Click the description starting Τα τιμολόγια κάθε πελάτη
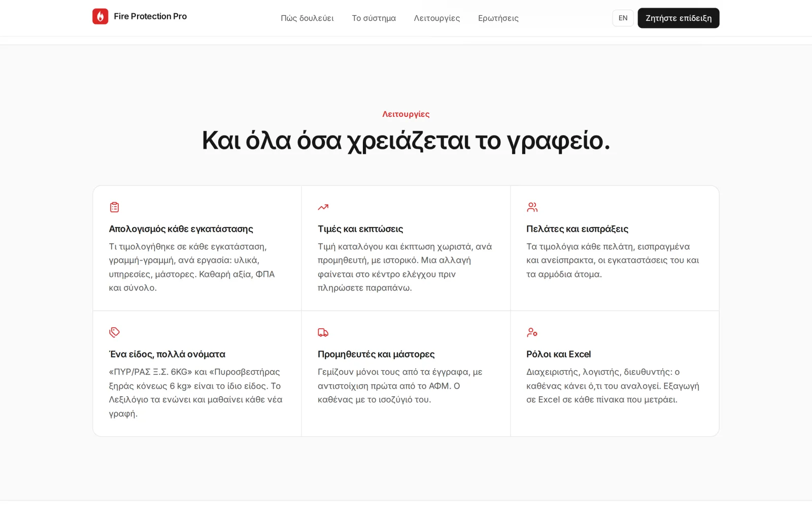 point(613,260)
